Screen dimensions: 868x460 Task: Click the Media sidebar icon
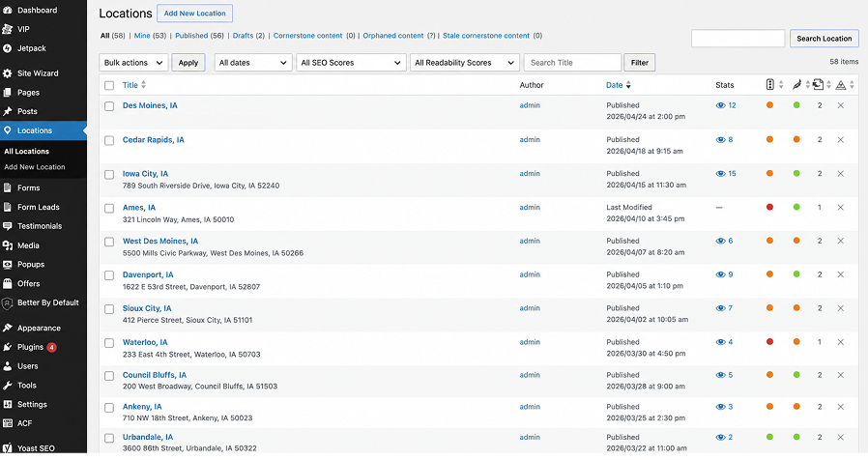coord(7,245)
